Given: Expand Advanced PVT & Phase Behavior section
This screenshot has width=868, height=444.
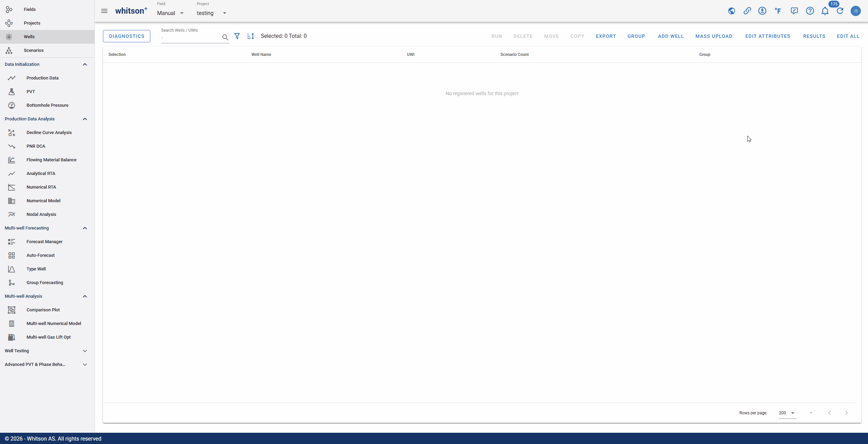Looking at the screenshot, I should 85,364.
